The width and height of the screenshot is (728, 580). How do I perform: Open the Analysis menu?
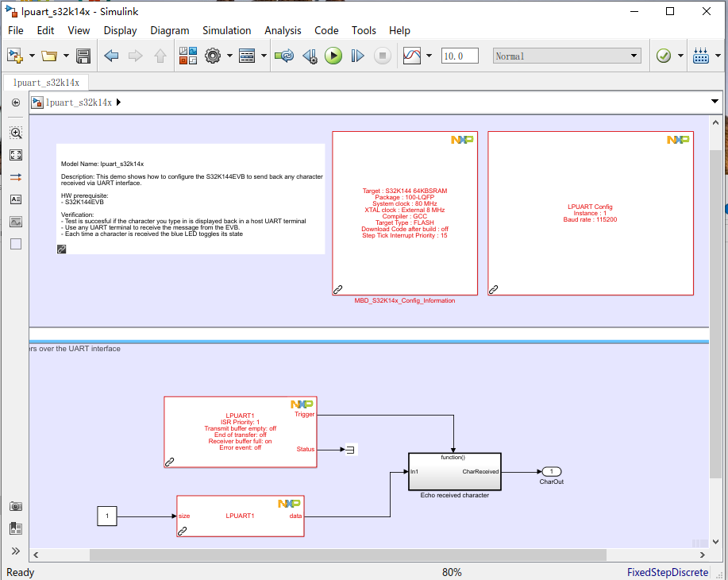coord(283,31)
